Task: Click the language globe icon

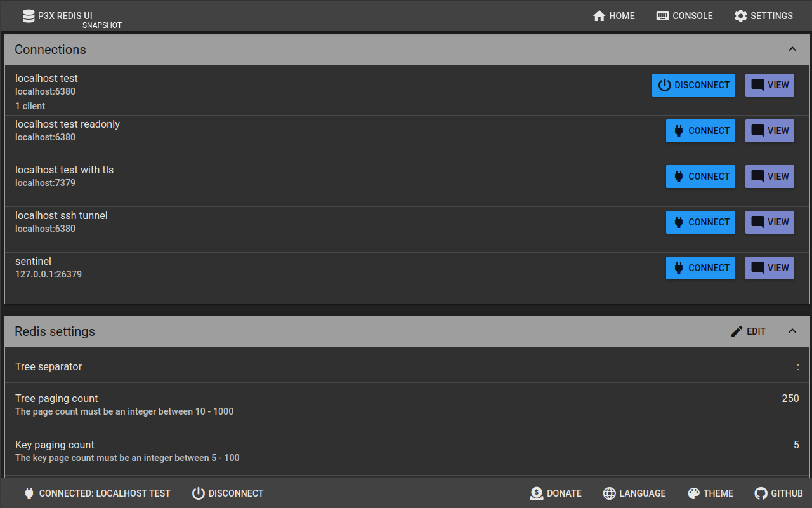Action: [x=610, y=493]
